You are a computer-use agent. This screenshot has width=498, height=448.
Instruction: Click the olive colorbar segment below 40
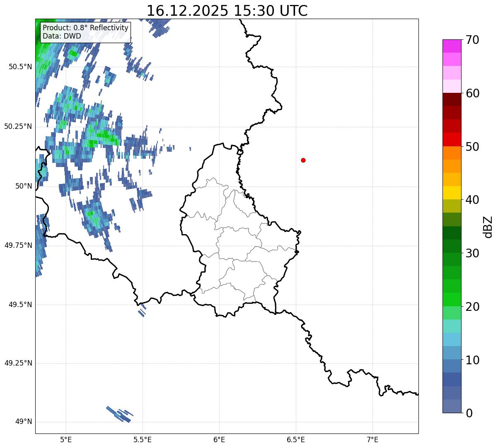[x=452, y=206]
